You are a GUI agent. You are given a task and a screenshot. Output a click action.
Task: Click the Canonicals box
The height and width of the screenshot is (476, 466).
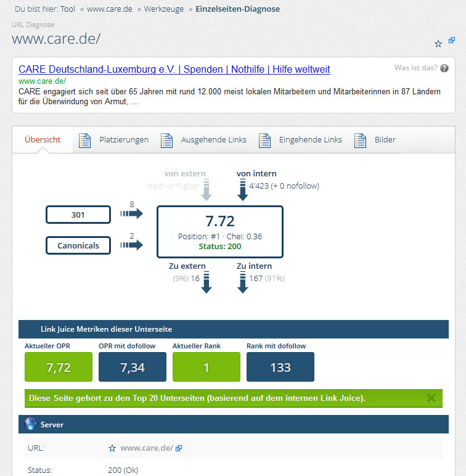pos(78,245)
